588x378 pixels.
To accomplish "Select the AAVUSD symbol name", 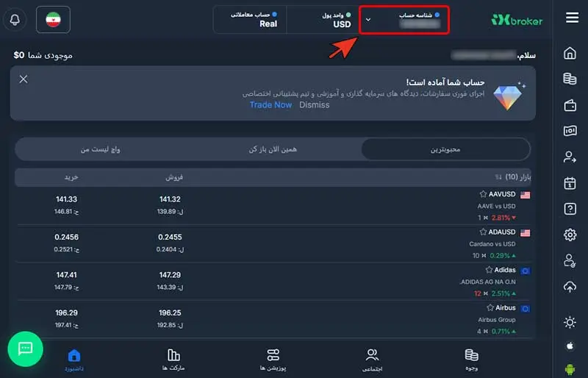I will point(502,194).
